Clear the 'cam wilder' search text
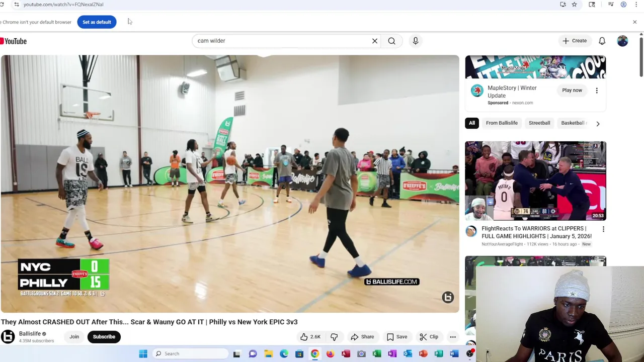644x362 pixels. coord(375,41)
